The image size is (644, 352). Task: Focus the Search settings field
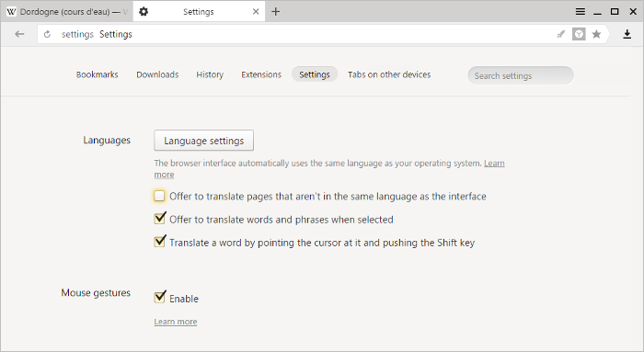tap(521, 75)
